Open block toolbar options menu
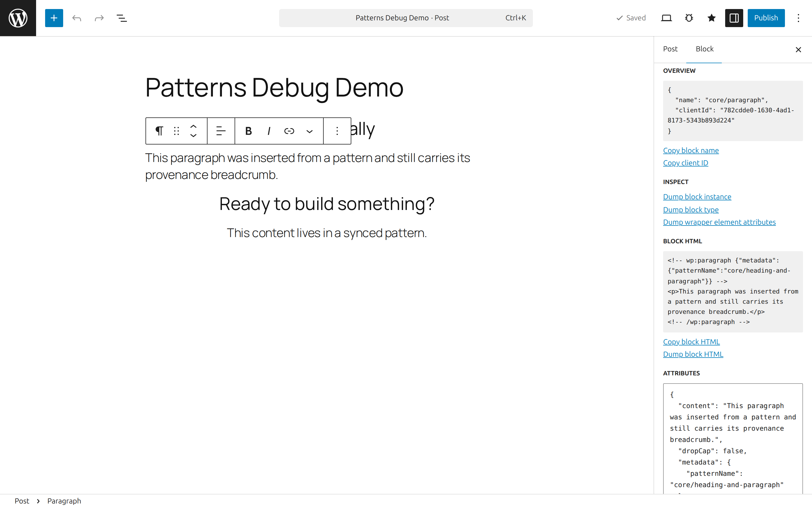Screen dimensions: 812x508 337,131
